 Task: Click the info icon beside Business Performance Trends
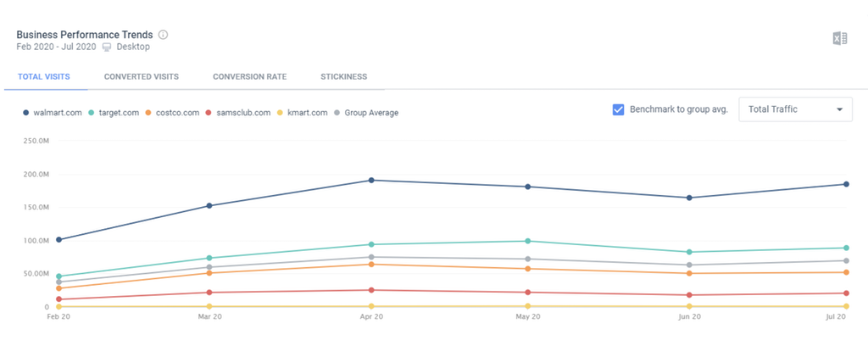tap(164, 35)
